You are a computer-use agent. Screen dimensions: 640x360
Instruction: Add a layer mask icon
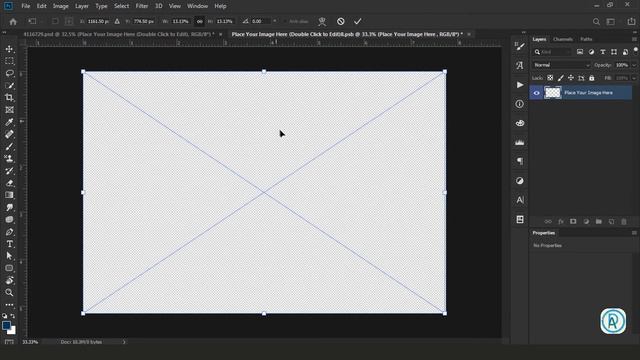573,222
